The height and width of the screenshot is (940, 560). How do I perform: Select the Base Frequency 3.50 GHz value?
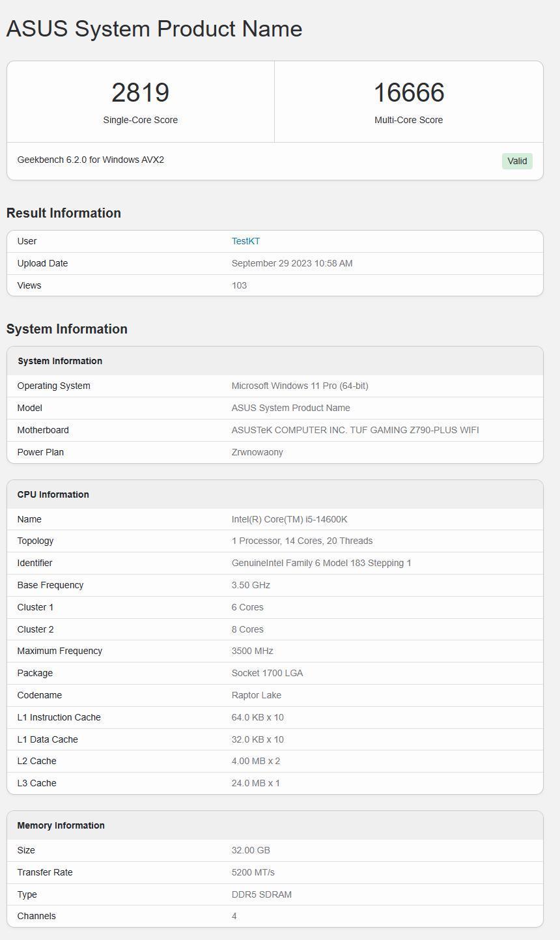click(251, 585)
